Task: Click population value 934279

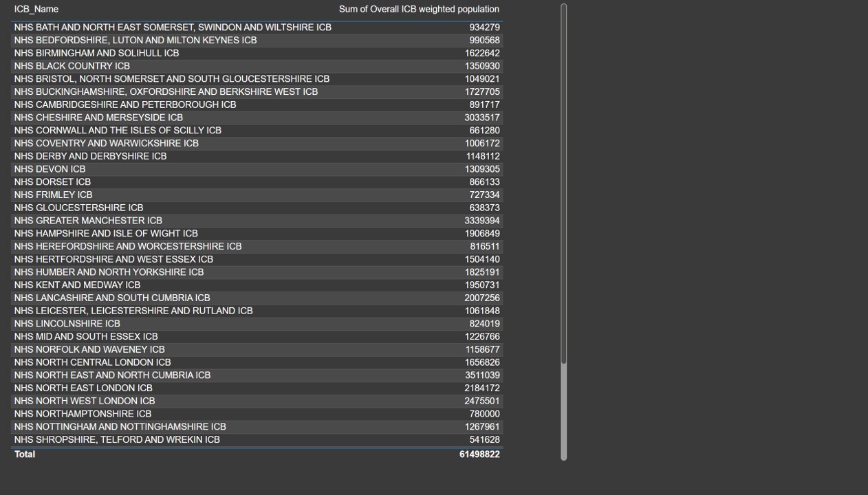Action: [x=484, y=27]
